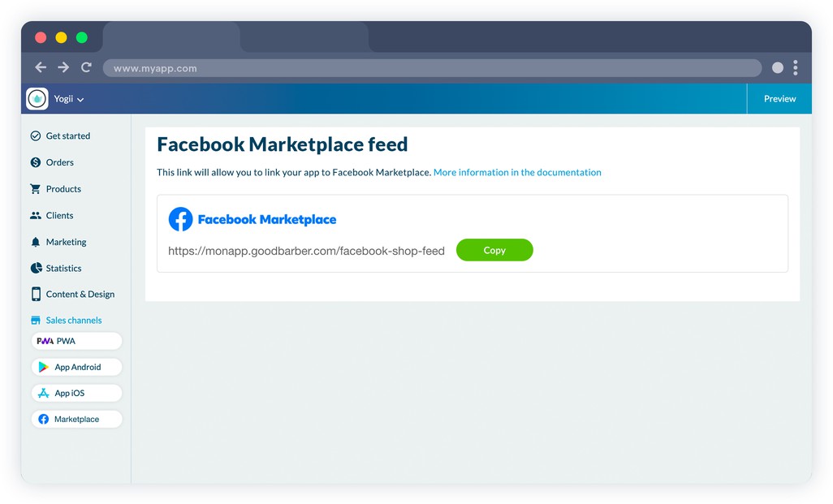The image size is (833, 504).
Task: Select the App iOS channel
Action: coord(76,393)
